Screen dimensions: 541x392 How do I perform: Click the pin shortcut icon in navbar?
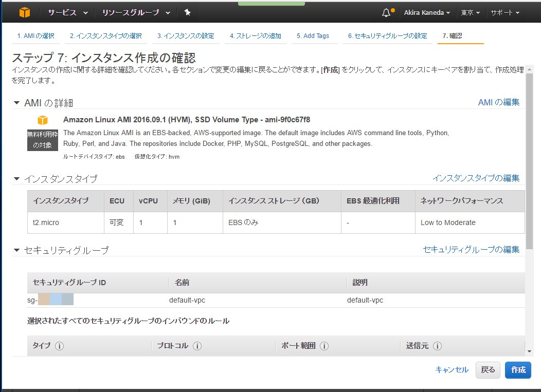click(187, 12)
